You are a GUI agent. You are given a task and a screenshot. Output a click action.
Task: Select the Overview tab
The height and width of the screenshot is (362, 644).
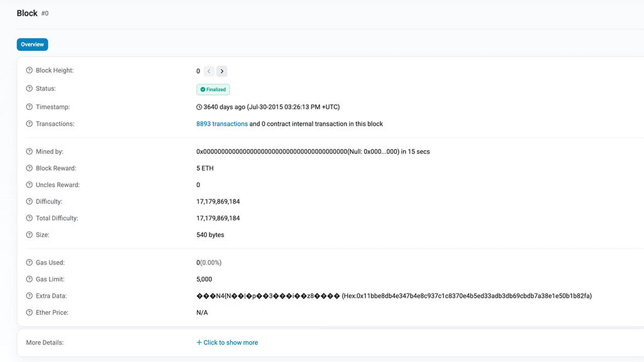pyautogui.click(x=32, y=45)
